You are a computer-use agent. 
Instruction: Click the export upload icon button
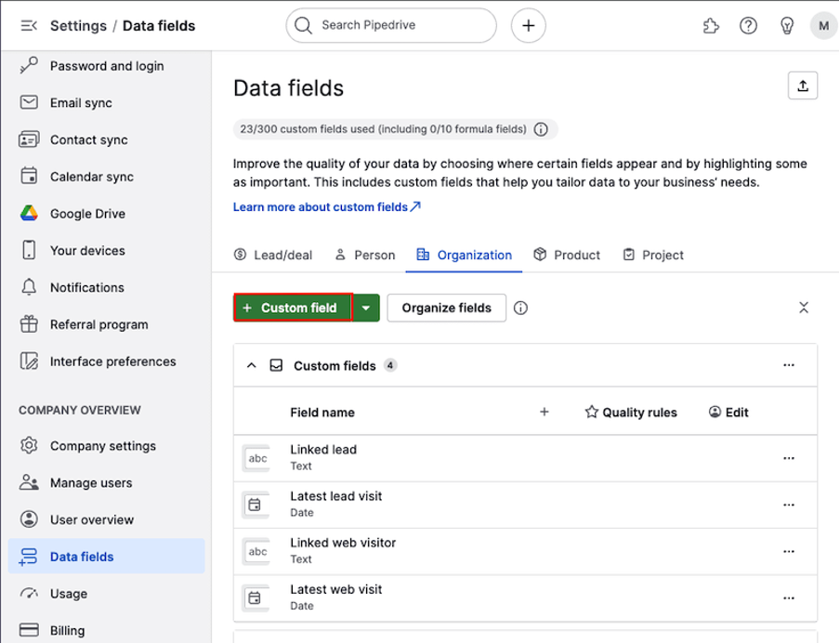tap(803, 85)
